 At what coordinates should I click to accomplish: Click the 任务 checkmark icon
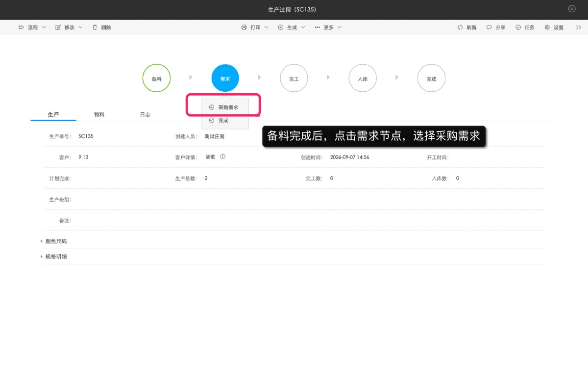(x=518, y=27)
